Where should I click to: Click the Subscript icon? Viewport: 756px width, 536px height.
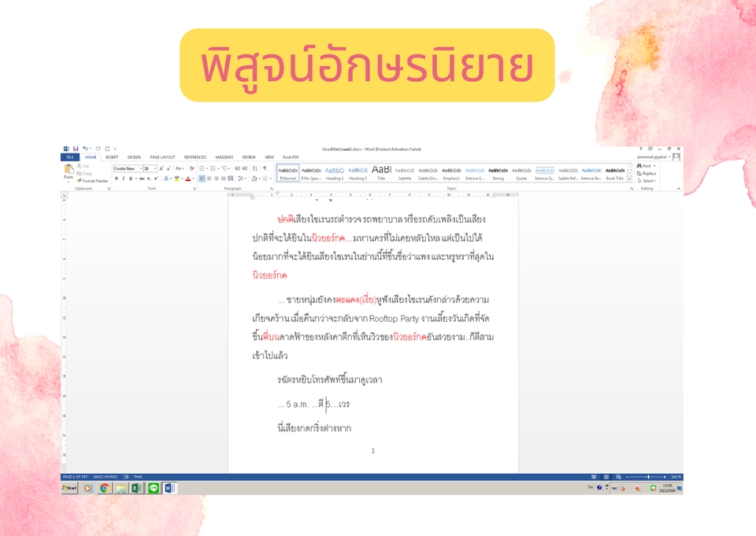point(149,179)
